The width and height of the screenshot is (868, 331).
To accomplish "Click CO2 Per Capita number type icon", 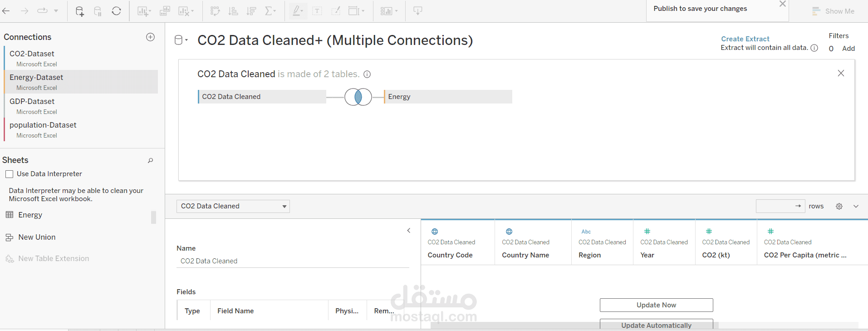I will coord(771,232).
